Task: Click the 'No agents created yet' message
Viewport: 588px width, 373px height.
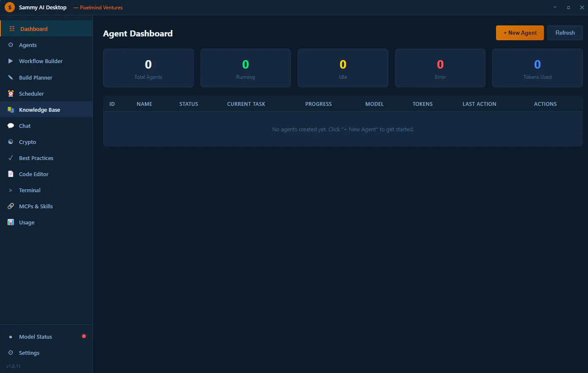Action: [x=343, y=129]
